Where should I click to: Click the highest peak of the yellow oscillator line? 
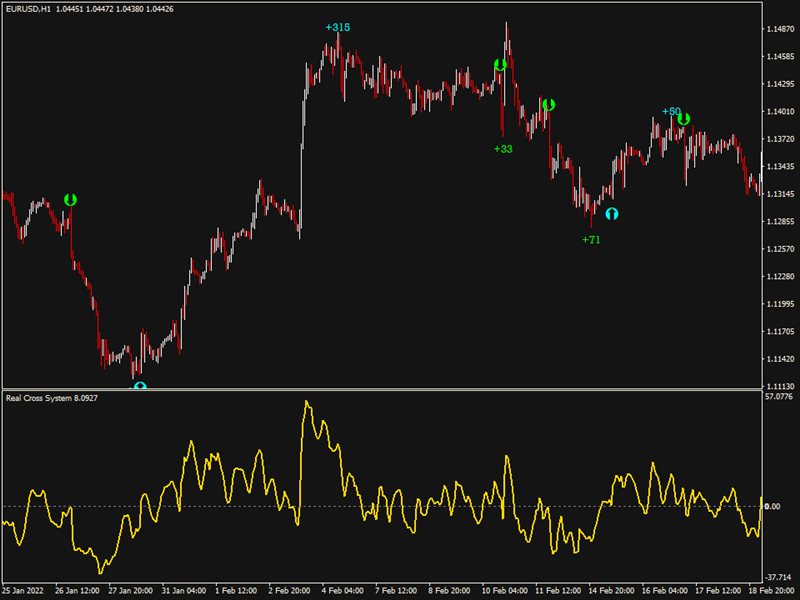(x=306, y=402)
